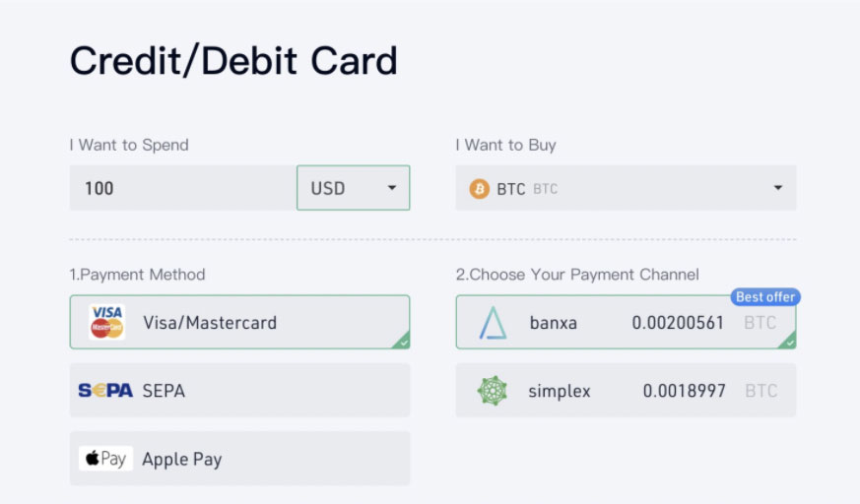Click the Best offer badge
Screen dimensions: 860x504
point(765,297)
